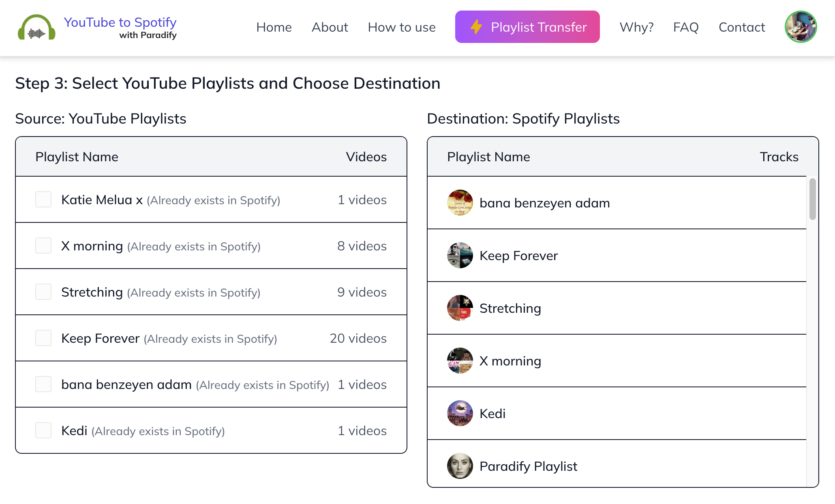Go to the Home menu item
The image size is (835, 504).
274,27
